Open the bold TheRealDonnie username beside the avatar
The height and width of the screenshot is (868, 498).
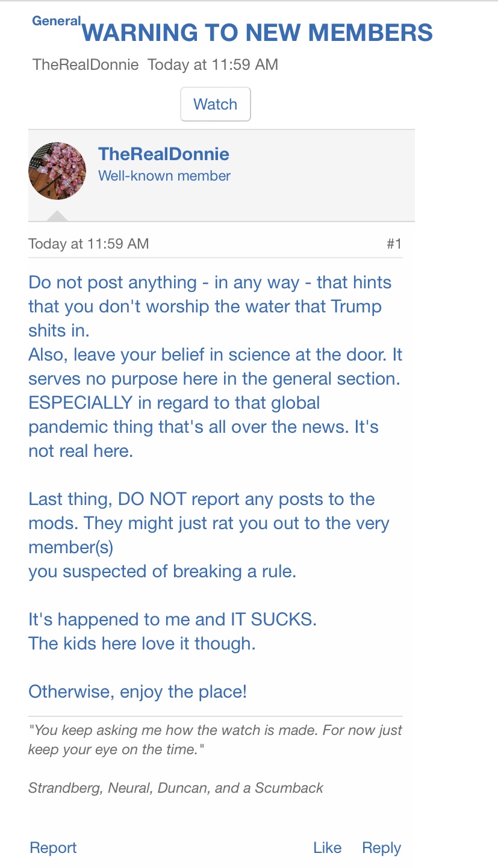[x=164, y=154]
